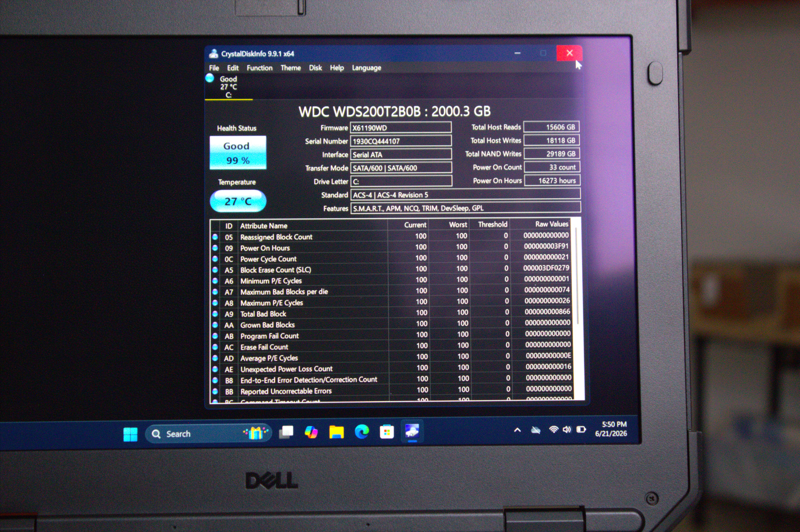This screenshot has width=800, height=532.
Task: Click the Standard field ACS-4 Revision 5
Action: (x=465, y=195)
